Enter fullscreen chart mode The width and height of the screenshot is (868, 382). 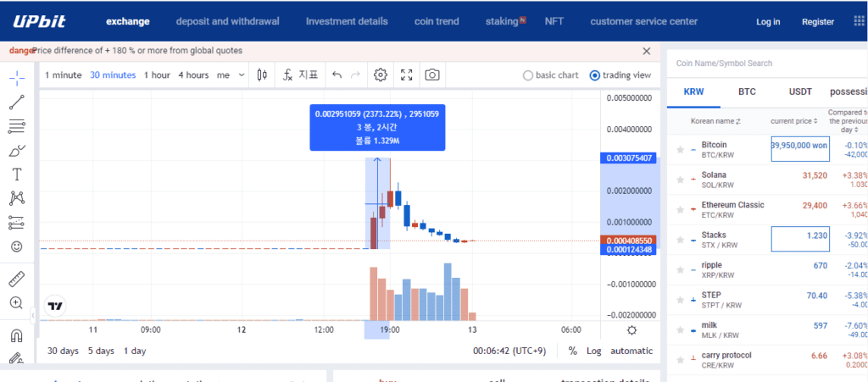[406, 75]
